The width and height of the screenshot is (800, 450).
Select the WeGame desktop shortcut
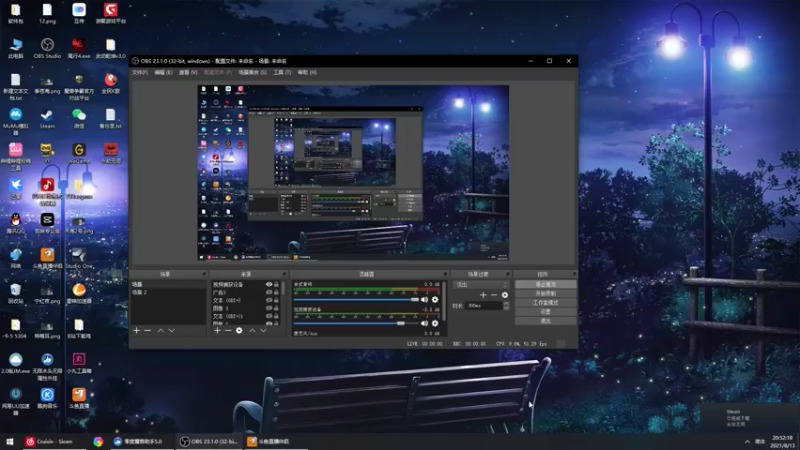pyautogui.click(x=79, y=153)
